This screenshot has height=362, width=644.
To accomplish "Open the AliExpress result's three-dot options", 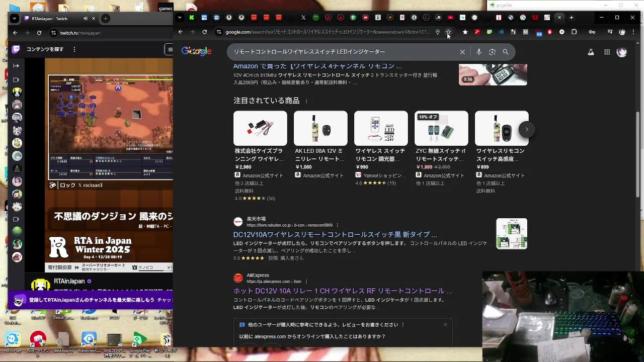I will point(306,282).
